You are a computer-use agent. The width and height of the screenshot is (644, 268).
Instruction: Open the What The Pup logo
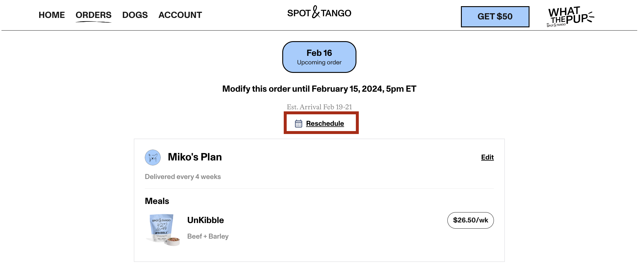(x=570, y=16)
